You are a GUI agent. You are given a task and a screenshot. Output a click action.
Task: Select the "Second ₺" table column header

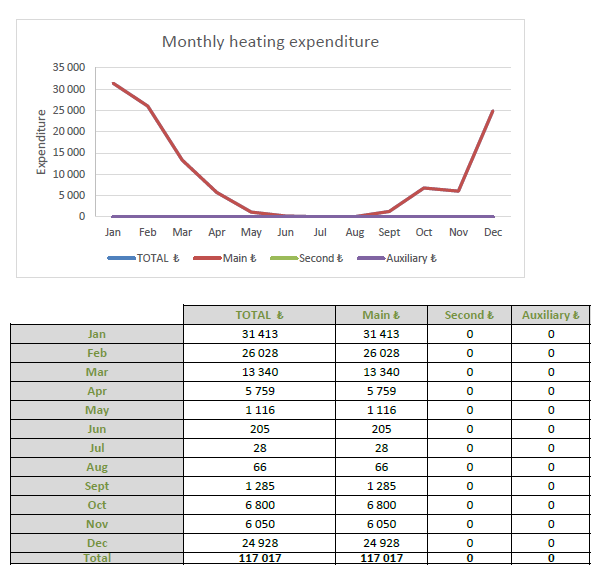pyautogui.click(x=470, y=315)
